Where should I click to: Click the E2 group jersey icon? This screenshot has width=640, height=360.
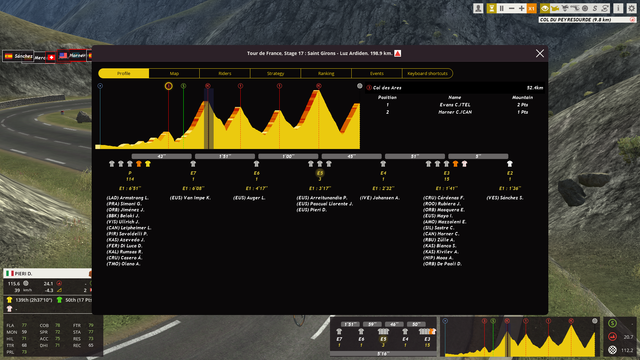[509, 164]
